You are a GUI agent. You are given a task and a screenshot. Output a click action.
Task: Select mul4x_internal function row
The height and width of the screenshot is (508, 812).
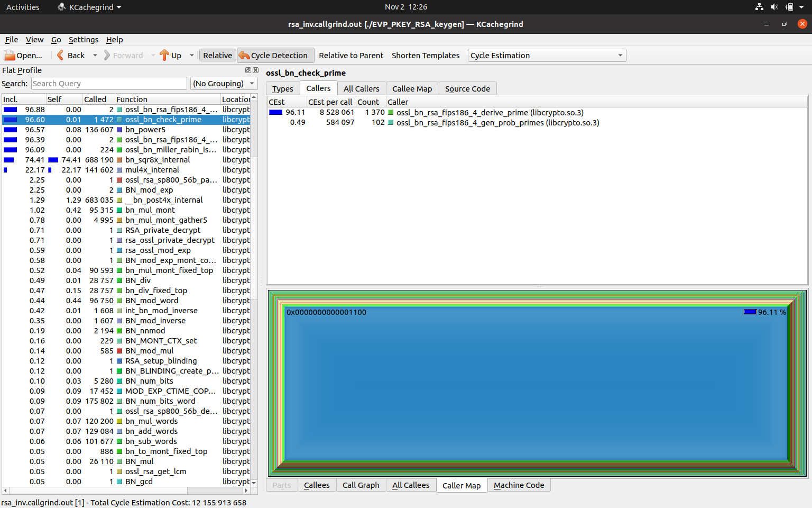coord(126,170)
